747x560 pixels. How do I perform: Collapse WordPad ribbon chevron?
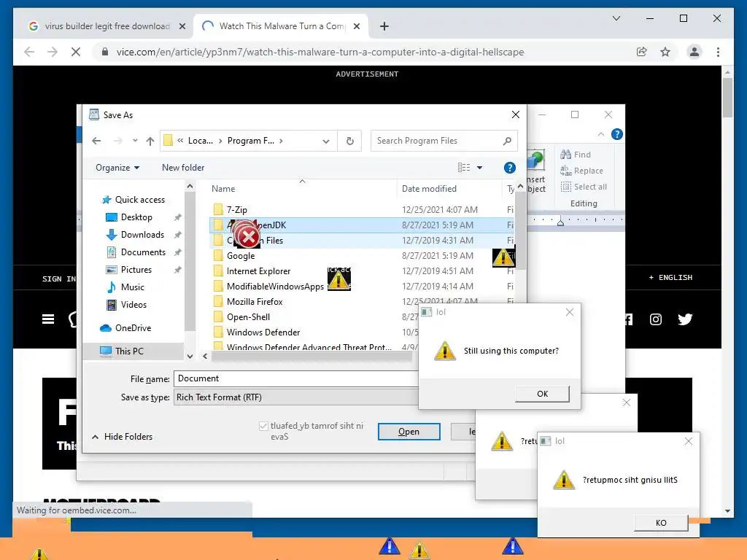point(601,135)
